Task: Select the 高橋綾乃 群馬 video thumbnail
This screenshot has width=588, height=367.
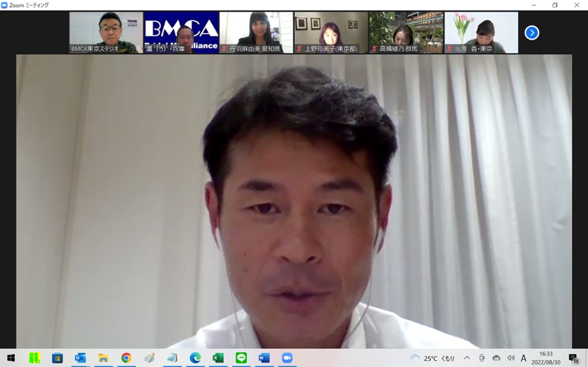Action: (x=406, y=32)
